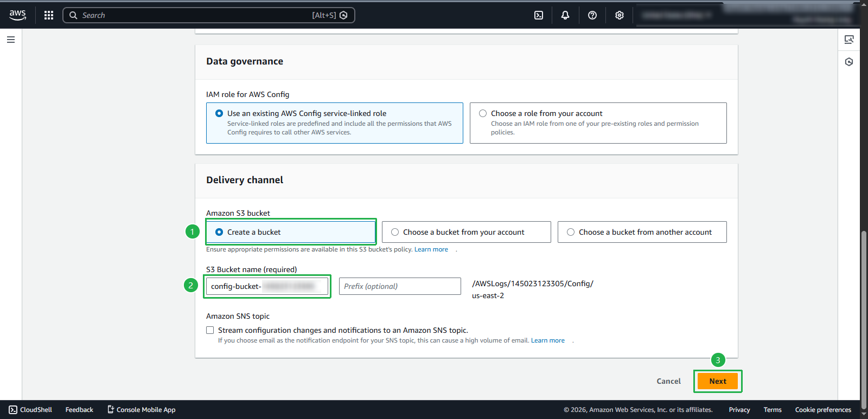Click the AWS logo home icon

point(17,15)
